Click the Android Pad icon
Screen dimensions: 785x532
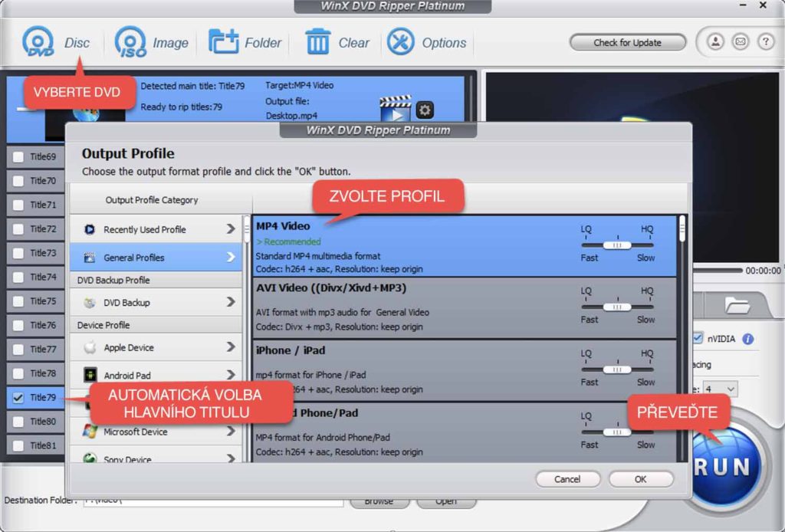pyautogui.click(x=90, y=375)
